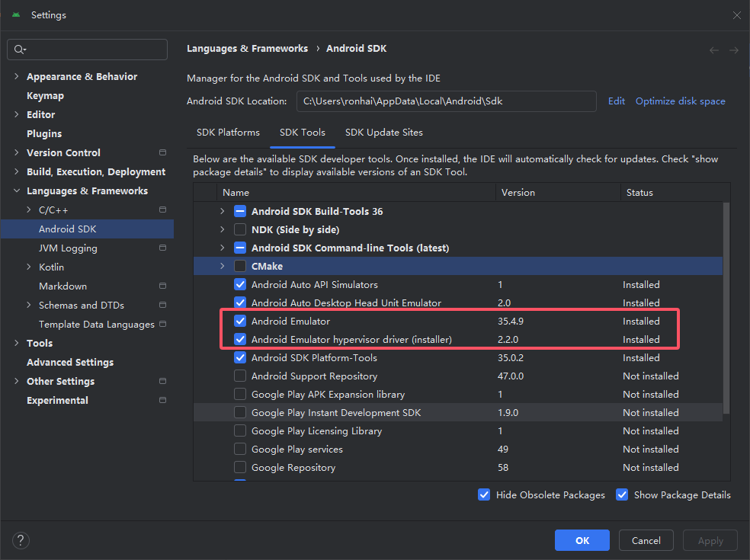Check the Google Play services checkbox
750x560 pixels.
[x=240, y=449]
